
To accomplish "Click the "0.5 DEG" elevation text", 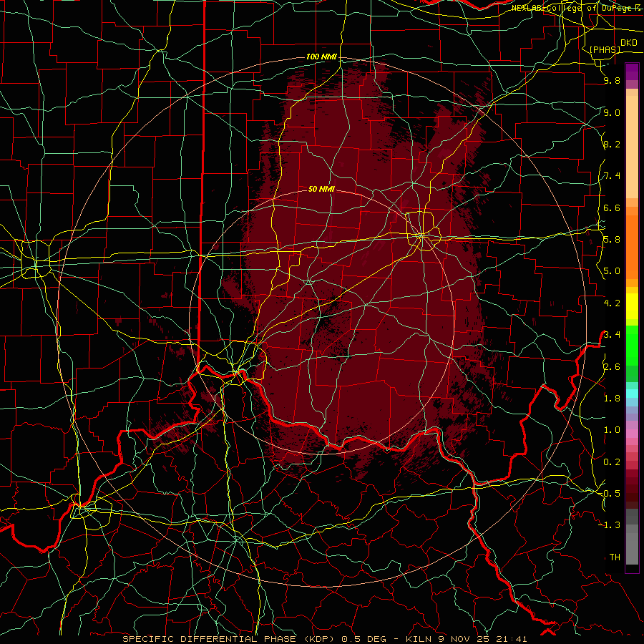I will coord(364,639).
